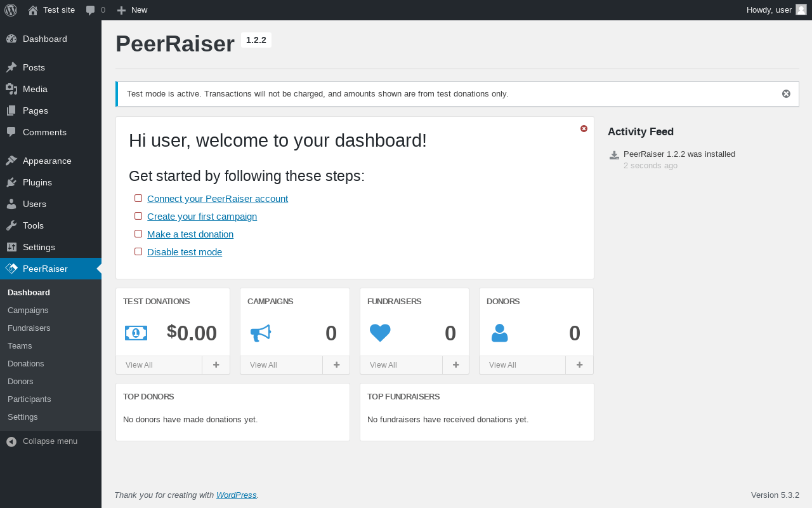Check the Disable test mode box
Viewport: 812px width, 508px height.
(138, 251)
